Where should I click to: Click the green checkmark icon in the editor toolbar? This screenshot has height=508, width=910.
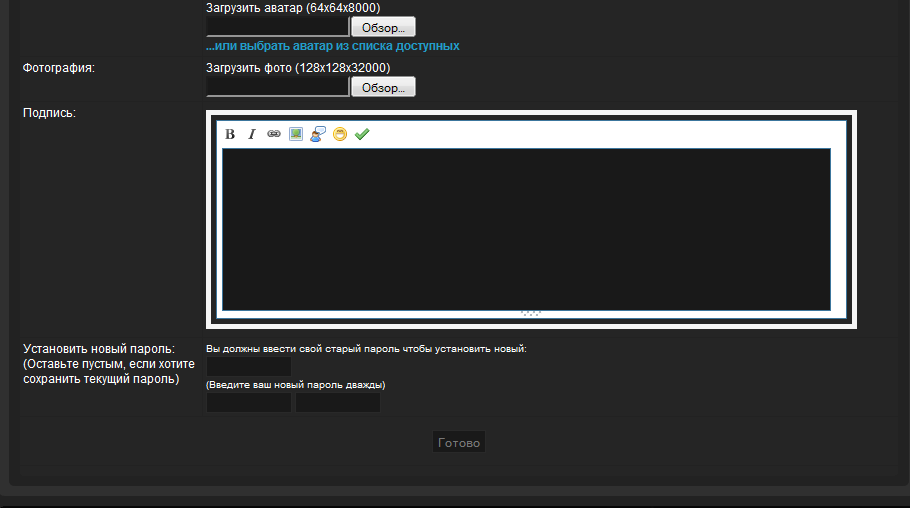362,134
